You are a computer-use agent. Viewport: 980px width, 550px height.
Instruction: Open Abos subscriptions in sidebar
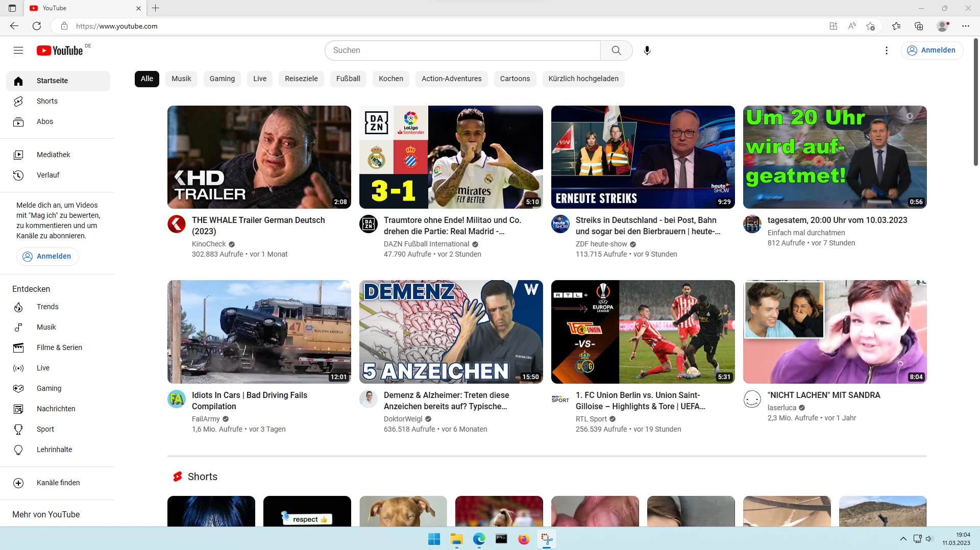click(x=58, y=121)
